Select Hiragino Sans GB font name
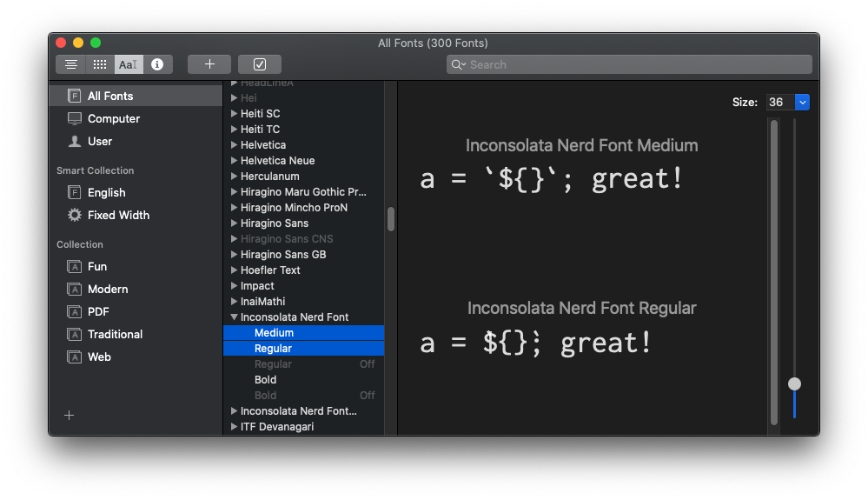 tap(283, 254)
